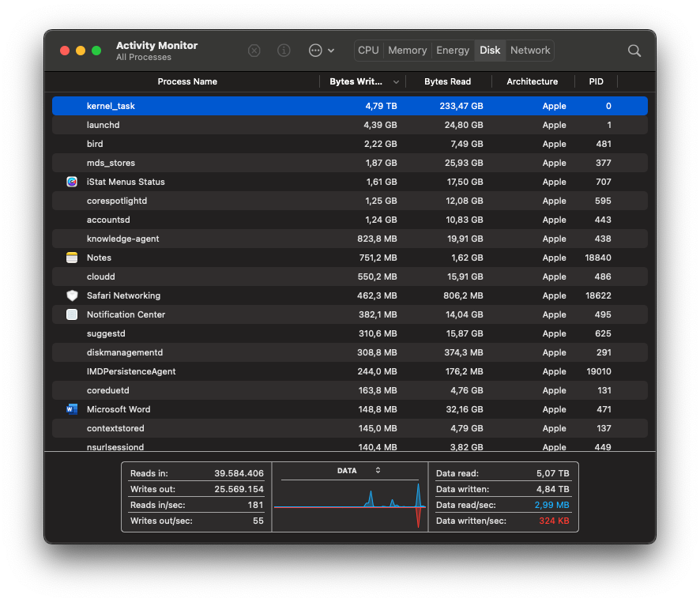Click the stop process X icon

[254, 51]
